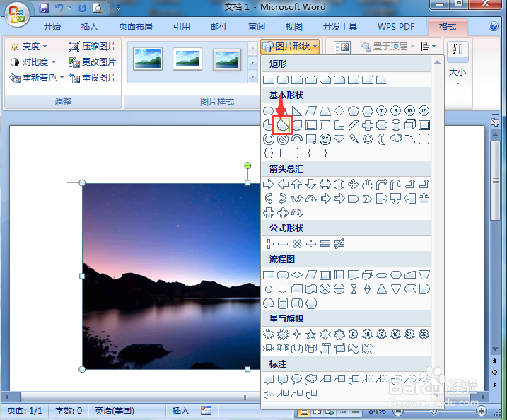Image resolution: width=507 pixels, height=420 pixels.
Task: Open the 页面布局 tab
Action: pos(136,26)
